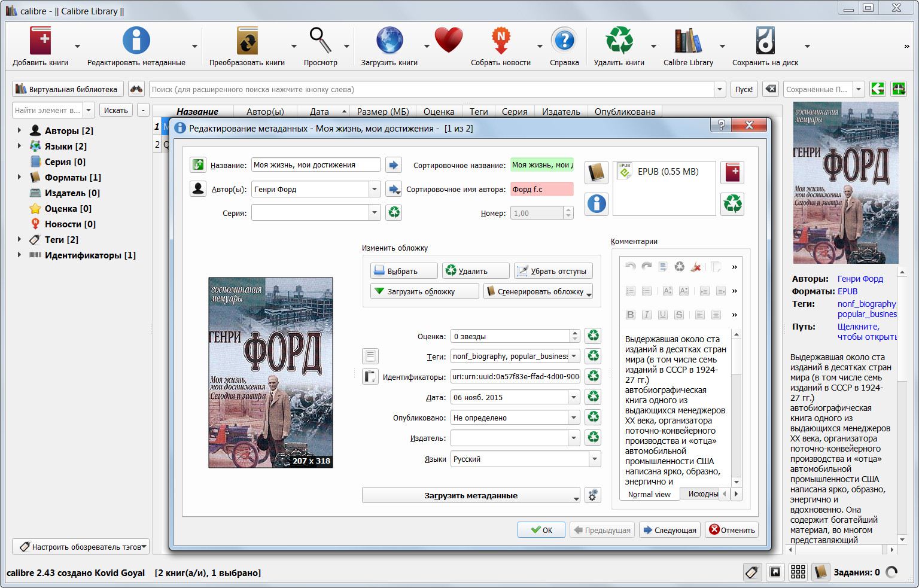The height and width of the screenshot is (588, 919).
Task: Toggle the cover browser icon in status bar
Action: [x=775, y=572]
